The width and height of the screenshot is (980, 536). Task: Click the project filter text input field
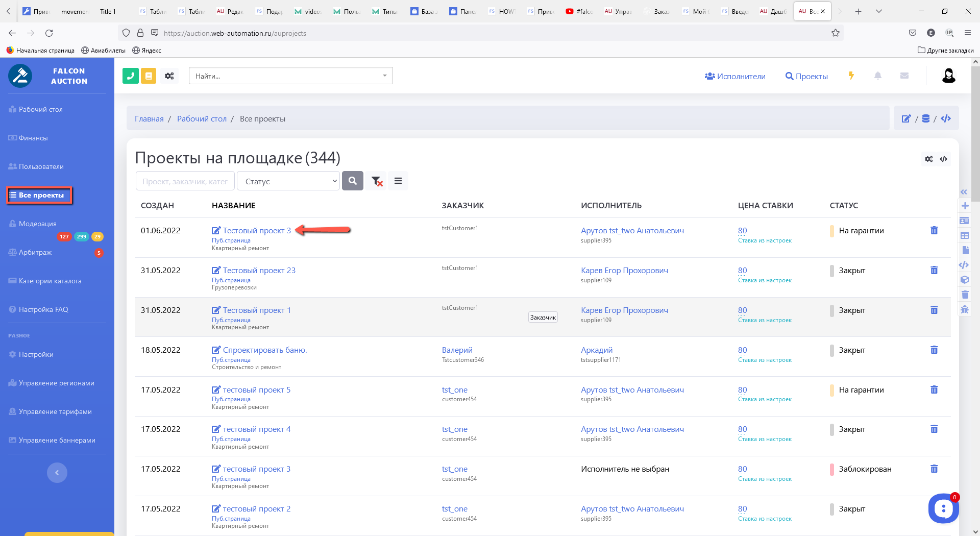coord(185,181)
